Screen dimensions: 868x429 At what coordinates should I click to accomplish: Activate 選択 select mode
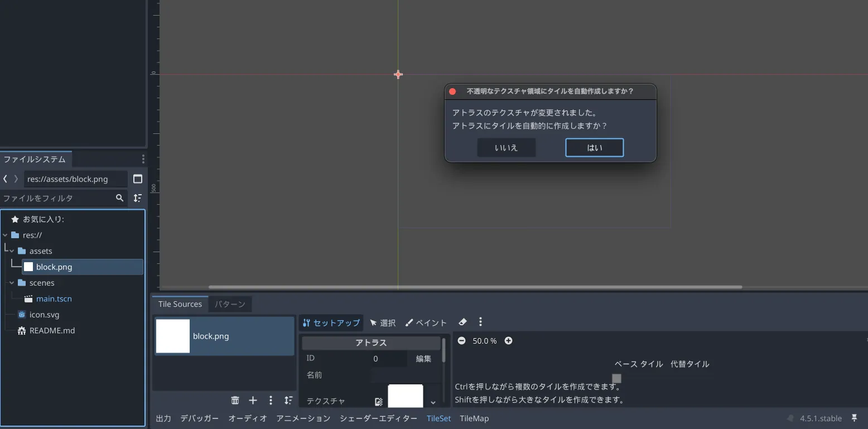(383, 322)
